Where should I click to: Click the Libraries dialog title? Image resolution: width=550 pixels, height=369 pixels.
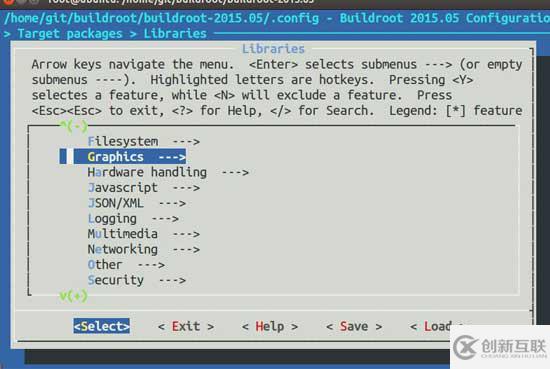pos(273,49)
